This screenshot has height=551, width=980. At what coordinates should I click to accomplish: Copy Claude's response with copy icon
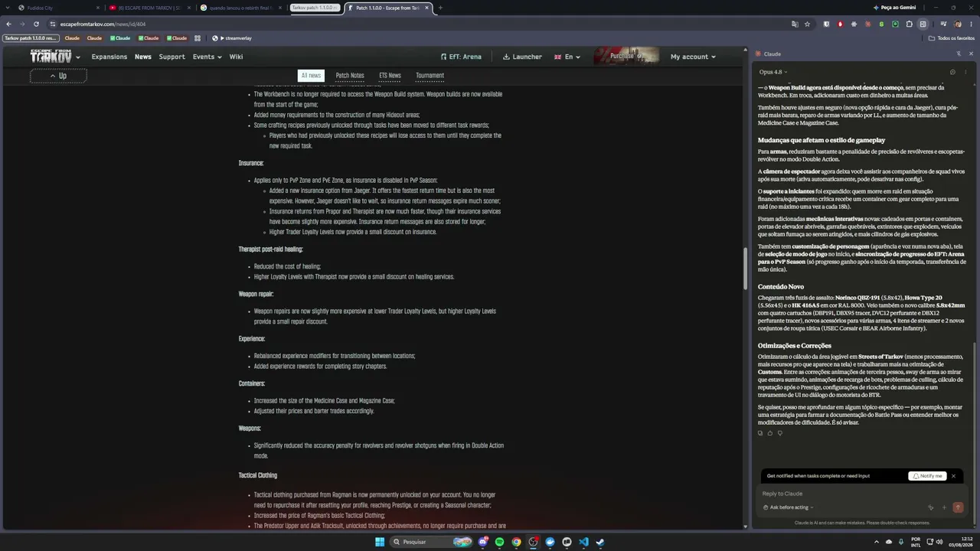[x=760, y=433]
